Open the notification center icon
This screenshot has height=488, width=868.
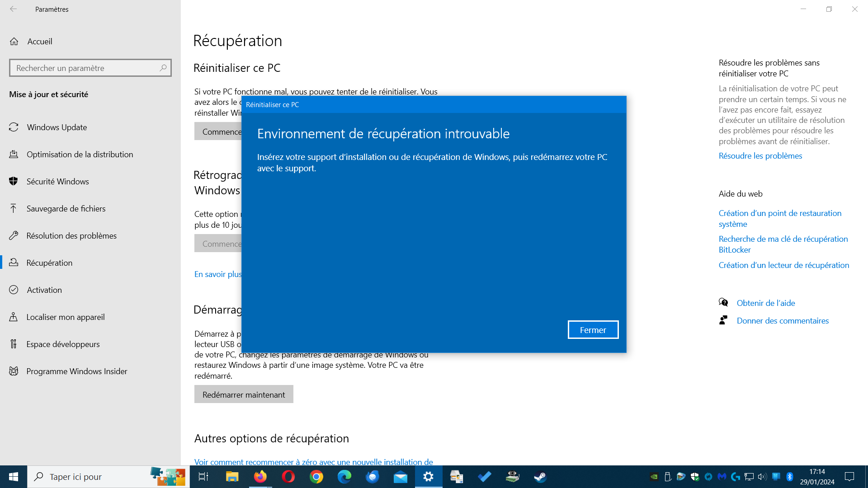pos(849,477)
